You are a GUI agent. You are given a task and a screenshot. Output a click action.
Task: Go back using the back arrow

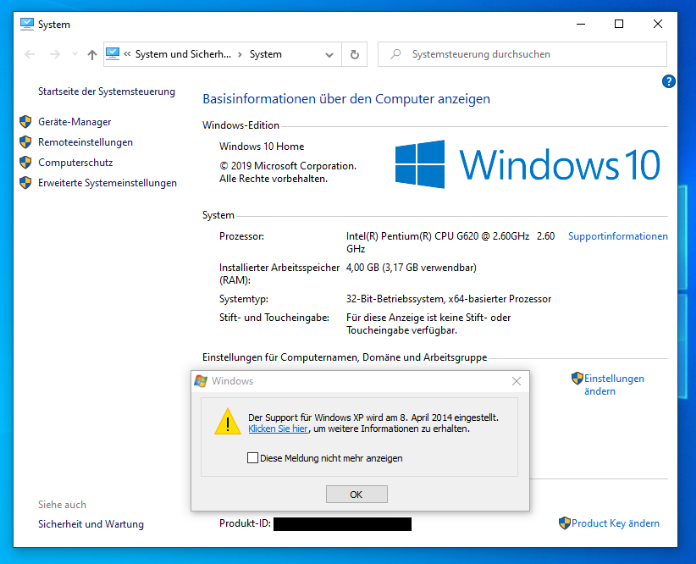[30, 54]
